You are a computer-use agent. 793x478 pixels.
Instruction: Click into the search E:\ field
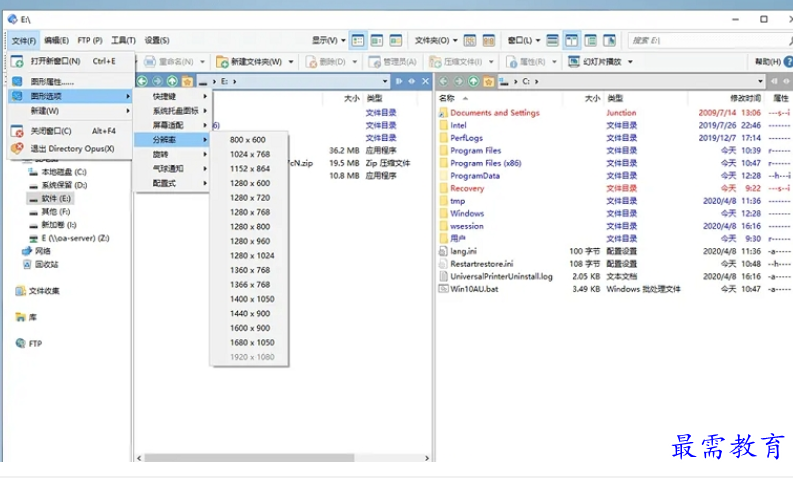(x=708, y=40)
